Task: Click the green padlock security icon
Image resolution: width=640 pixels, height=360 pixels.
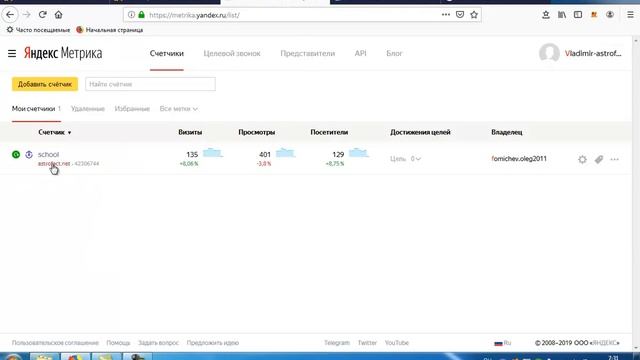Action: tap(141, 15)
